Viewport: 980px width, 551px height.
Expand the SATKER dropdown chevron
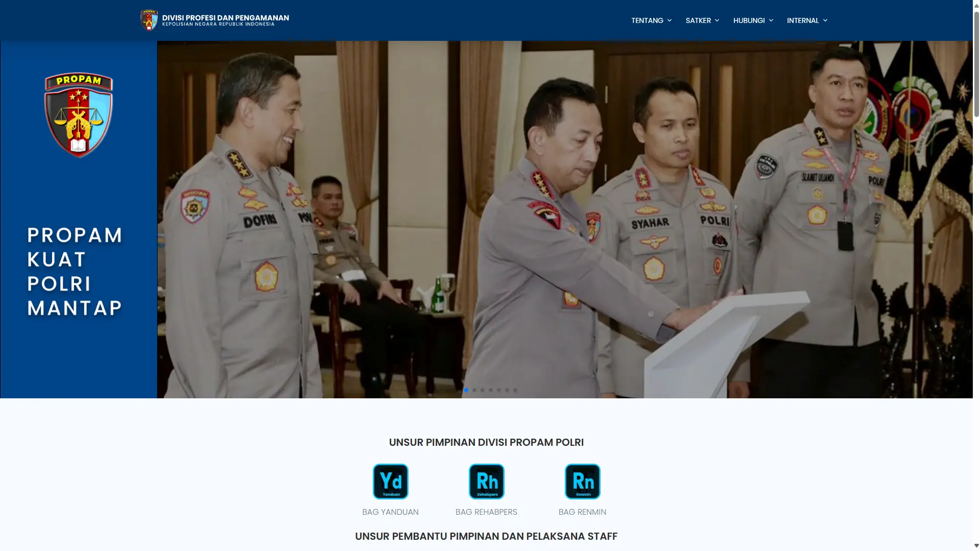(x=717, y=20)
